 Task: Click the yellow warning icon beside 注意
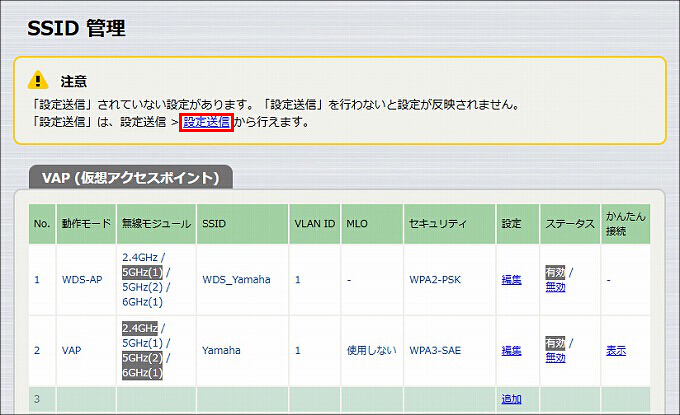(x=38, y=80)
